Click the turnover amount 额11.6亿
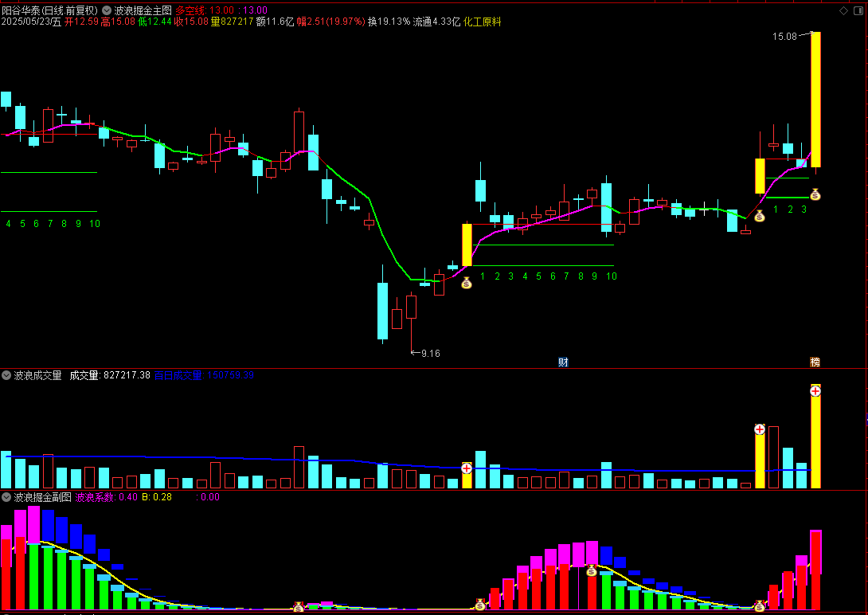Image resolution: width=868 pixels, height=615 pixels. [275, 22]
